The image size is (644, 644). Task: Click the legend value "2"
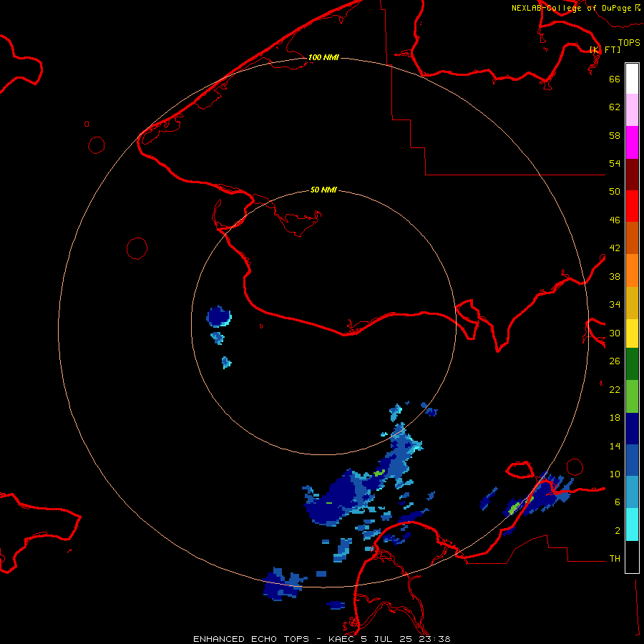tap(618, 531)
